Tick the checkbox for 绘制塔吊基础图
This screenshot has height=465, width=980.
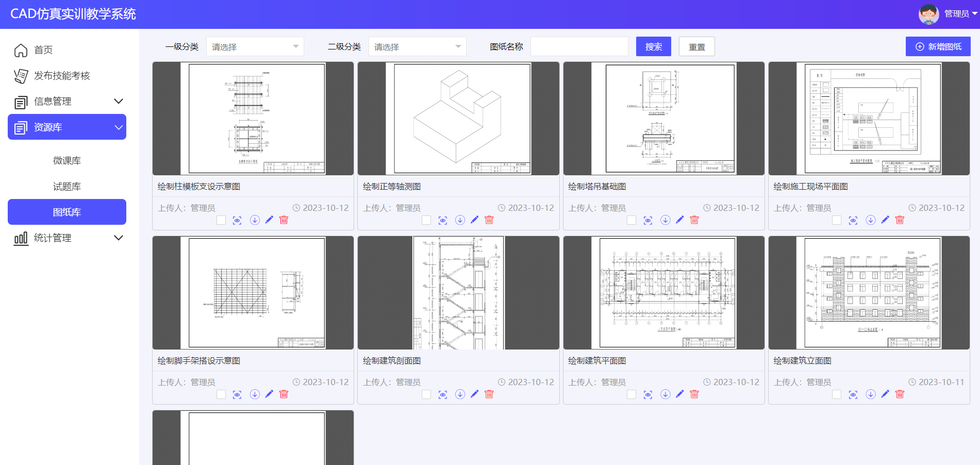coord(632,220)
